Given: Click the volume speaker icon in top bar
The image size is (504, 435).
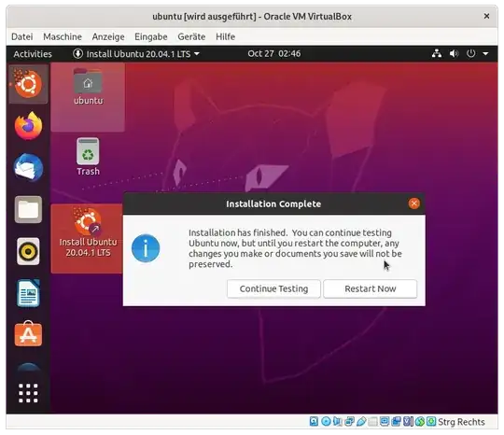Looking at the screenshot, I should (454, 53).
